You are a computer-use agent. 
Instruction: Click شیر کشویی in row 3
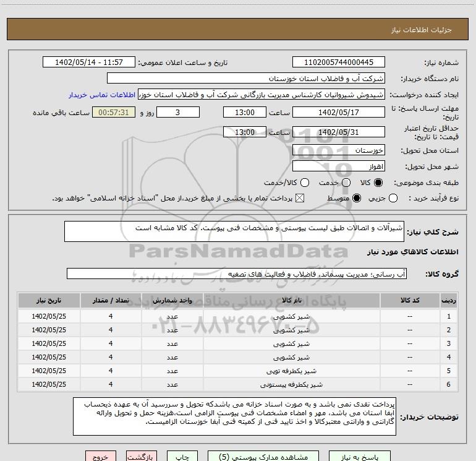pyautogui.click(x=291, y=343)
